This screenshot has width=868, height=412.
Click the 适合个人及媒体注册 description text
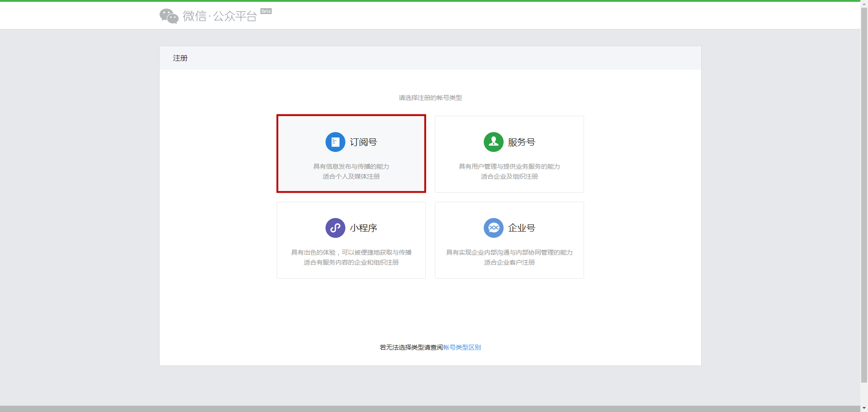(x=351, y=176)
